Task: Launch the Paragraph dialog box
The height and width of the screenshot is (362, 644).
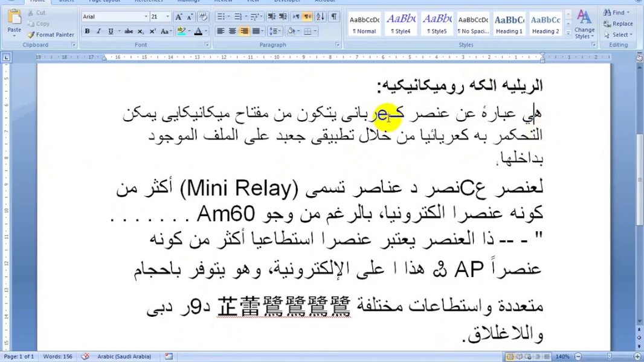Action: pyautogui.click(x=337, y=44)
